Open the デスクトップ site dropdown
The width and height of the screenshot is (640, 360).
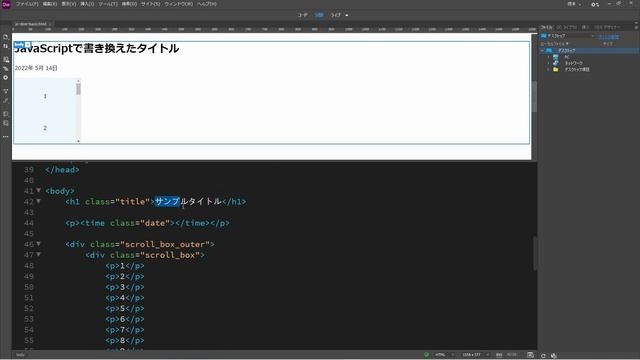click(568, 36)
